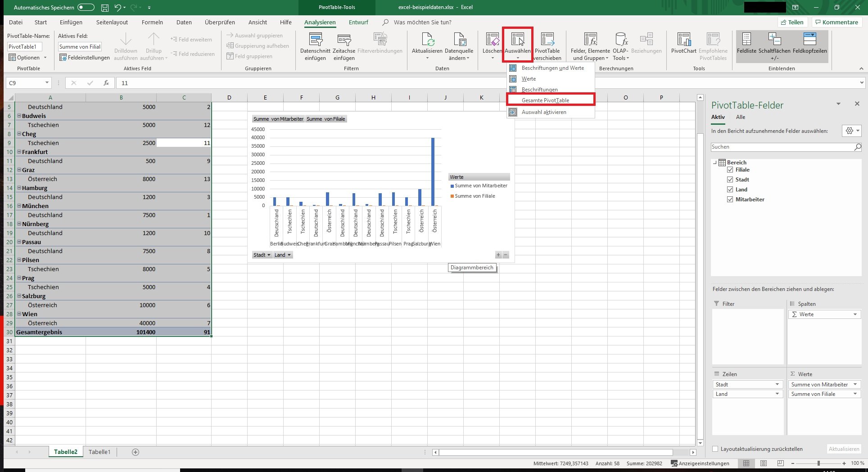
Task: Click the Save disk icon
Action: point(104,8)
